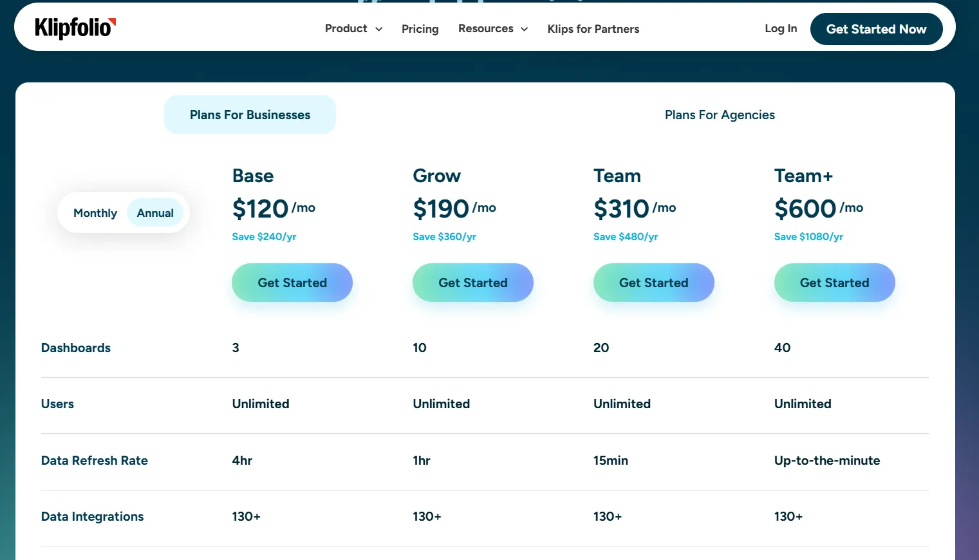Click the Log In link
Viewport: 979px width, 560px height.
point(781,28)
